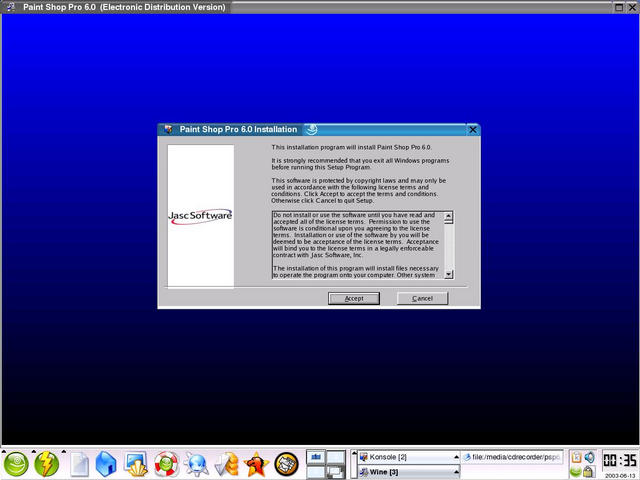Click the taskbar scroll arrow left of Konsole
Image resolution: width=640 pixels, height=480 pixels.
click(354, 453)
